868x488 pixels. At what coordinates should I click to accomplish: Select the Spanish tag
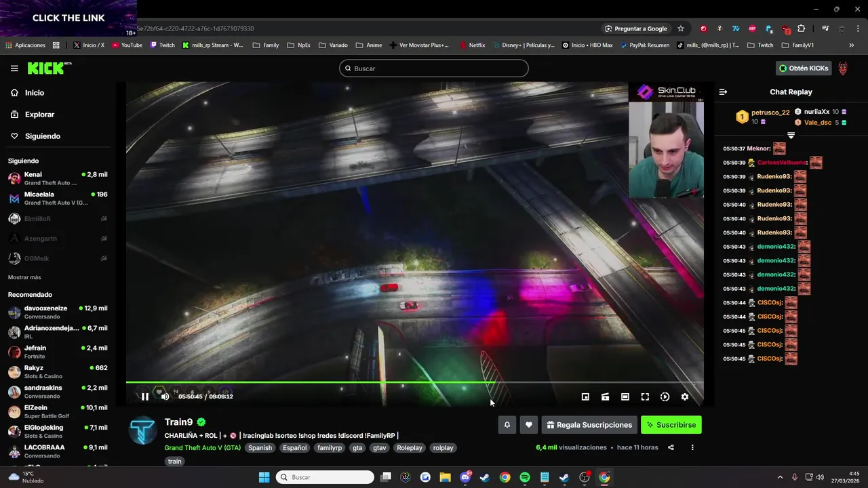point(260,448)
